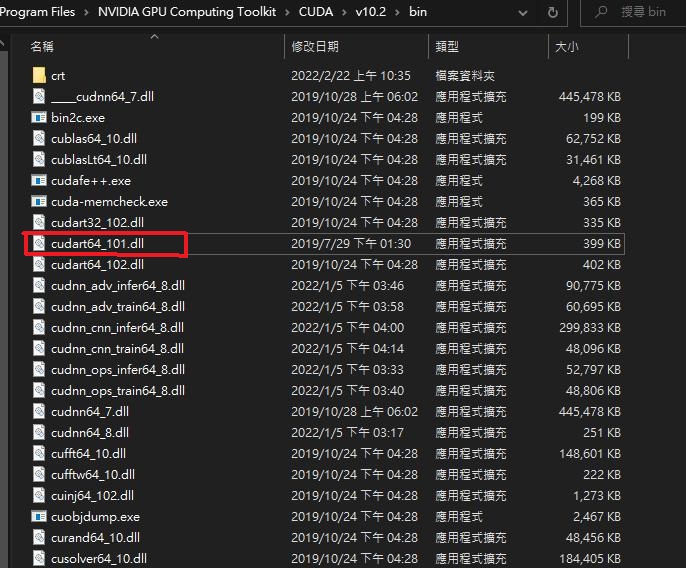Image resolution: width=686 pixels, height=568 pixels.
Task: Click the size value 4,268 KB
Action: pos(597,180)
